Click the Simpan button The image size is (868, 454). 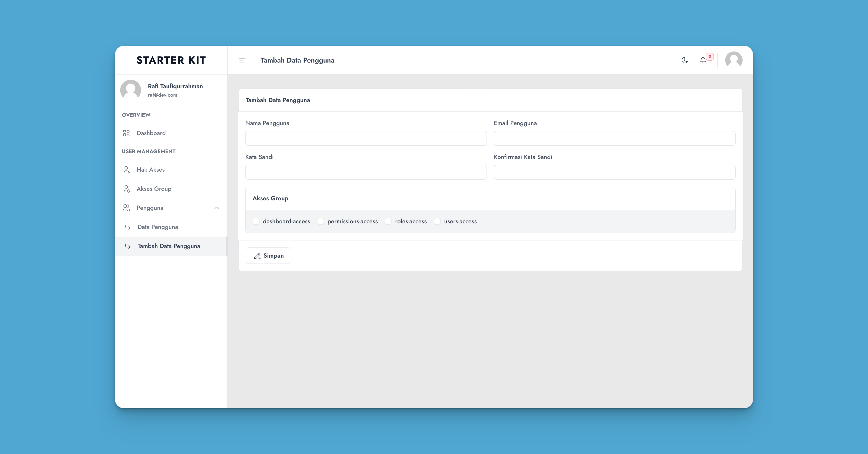tap(268, 256)
